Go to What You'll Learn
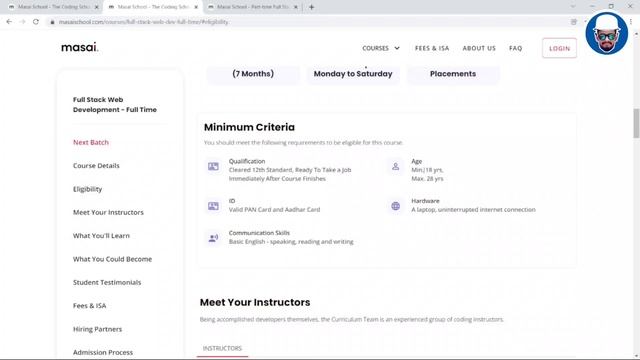The height and width of the screenshot is (360, 640). tap(101, 236)
